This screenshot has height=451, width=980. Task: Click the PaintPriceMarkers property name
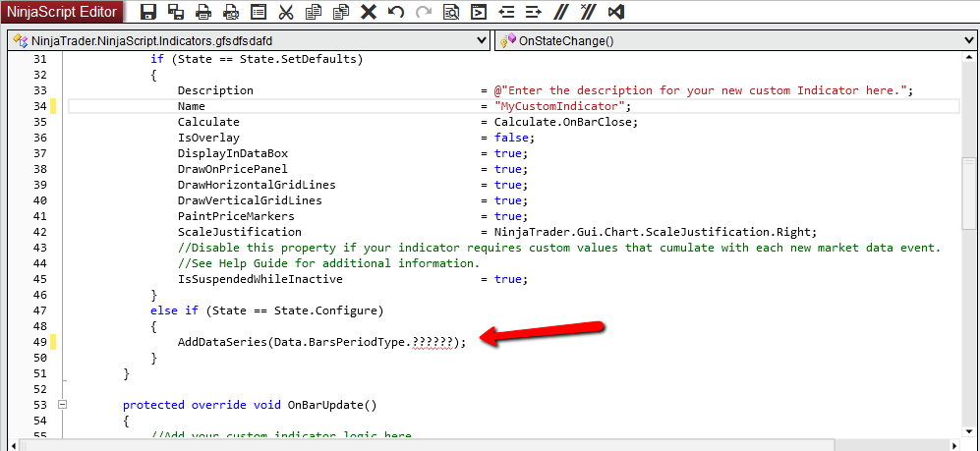236,216
